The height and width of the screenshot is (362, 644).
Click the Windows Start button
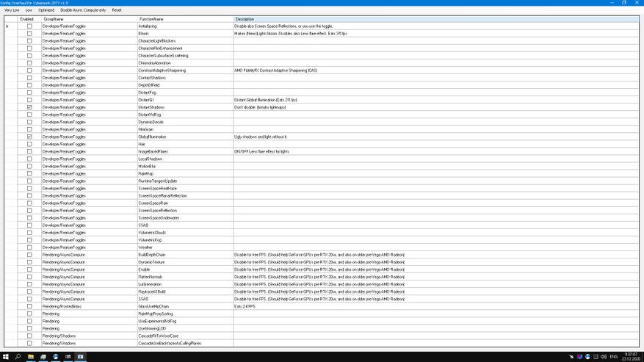coord(5,357)
